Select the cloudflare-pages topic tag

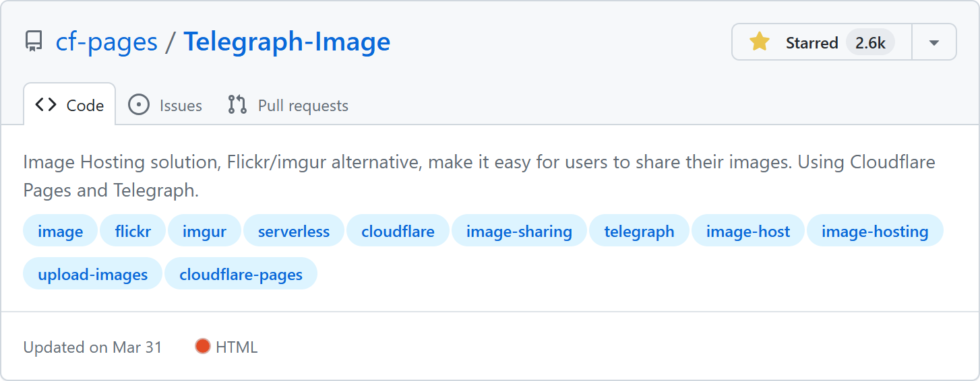click(241, 274)
